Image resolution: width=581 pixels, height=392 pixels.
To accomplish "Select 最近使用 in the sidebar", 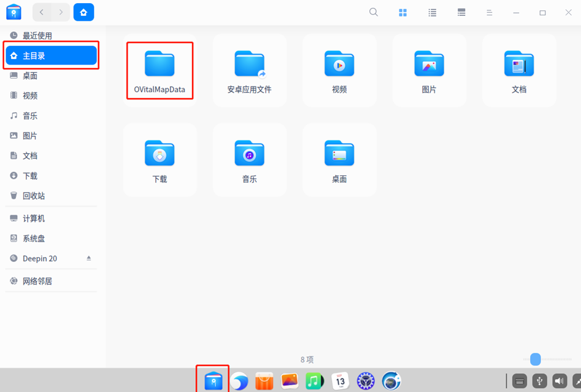I will pos(37,36).
